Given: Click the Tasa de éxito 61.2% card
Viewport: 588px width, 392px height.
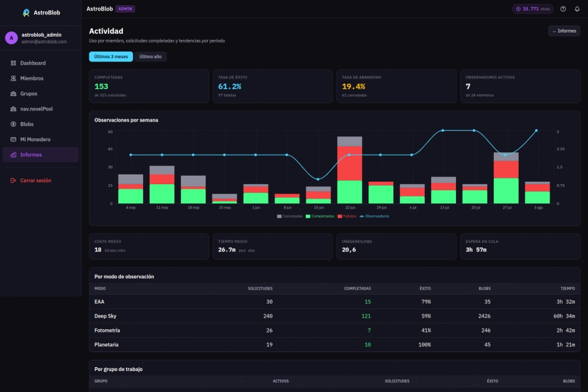Looking at the screenshot, I should tap(272, 86).
